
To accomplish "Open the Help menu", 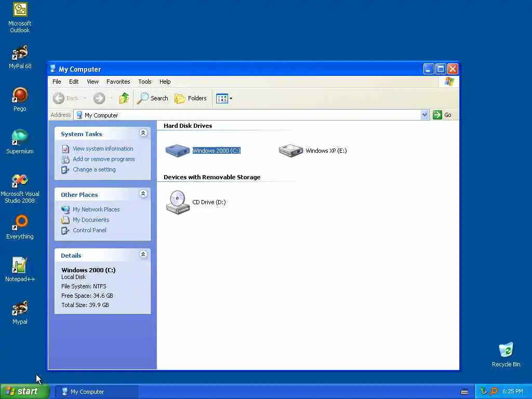I will click(x=165, y=82).
